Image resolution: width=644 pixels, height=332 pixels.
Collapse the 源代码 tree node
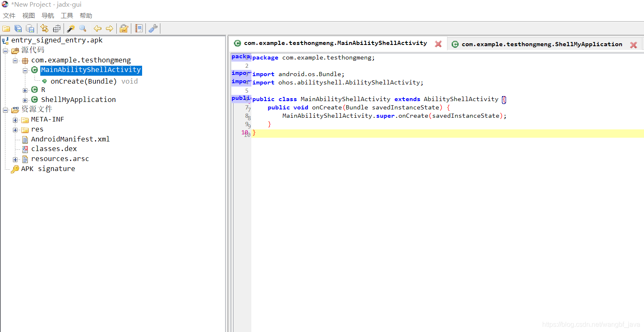click(x=5, y=51)
